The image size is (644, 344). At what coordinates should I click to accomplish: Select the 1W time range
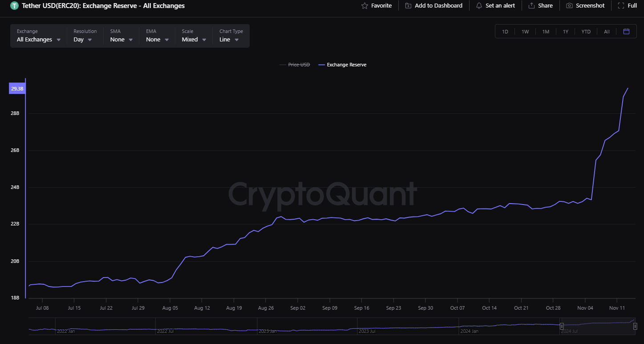click(525, 32)
